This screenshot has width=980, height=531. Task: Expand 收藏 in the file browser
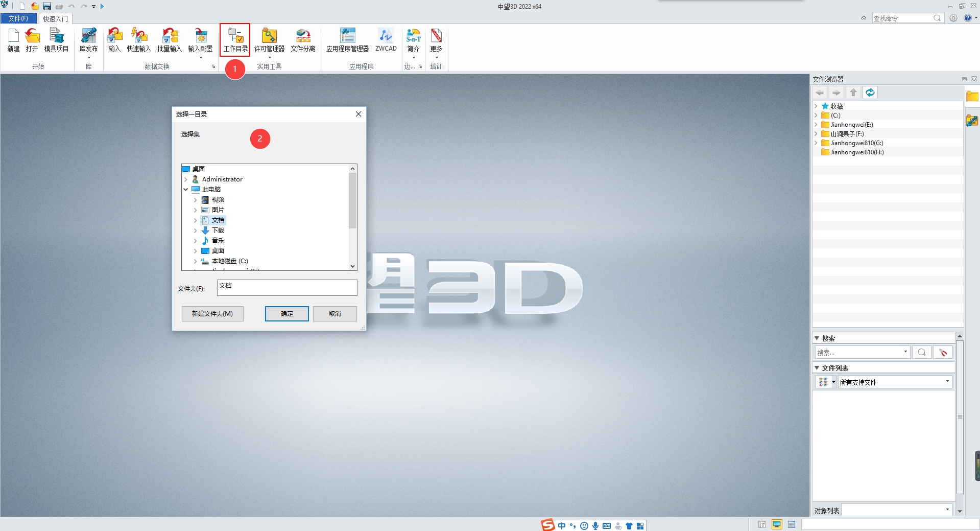(x=816, y=106)
